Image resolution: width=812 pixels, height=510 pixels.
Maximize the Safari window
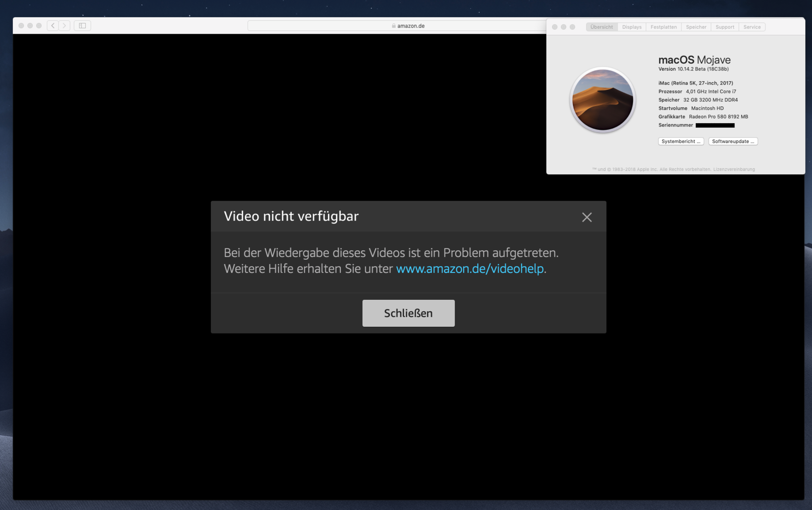pyautogui.click(x=39, y=25)
